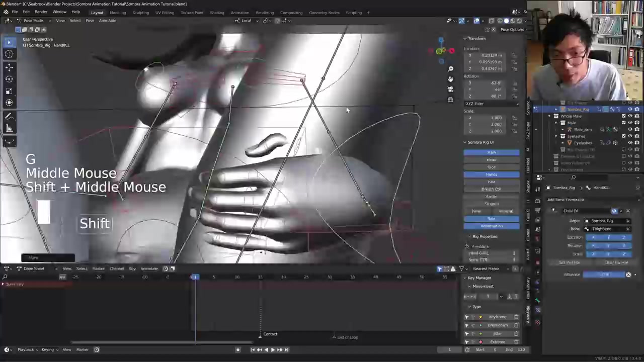The width and height of the screenshot is (644, 362).
Task: Activate the Move tool
Action: (x=9, y=67)
